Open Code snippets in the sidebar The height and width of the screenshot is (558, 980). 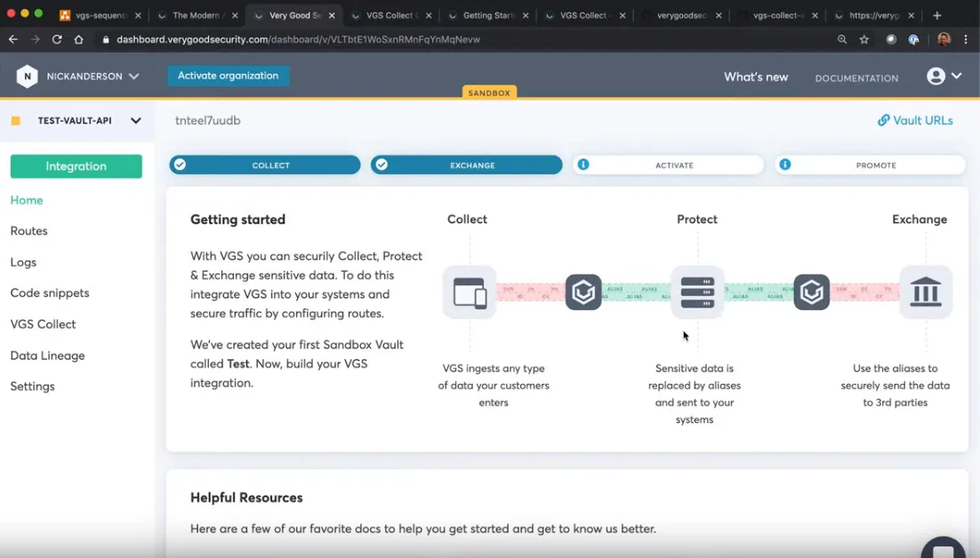[50, 292]
